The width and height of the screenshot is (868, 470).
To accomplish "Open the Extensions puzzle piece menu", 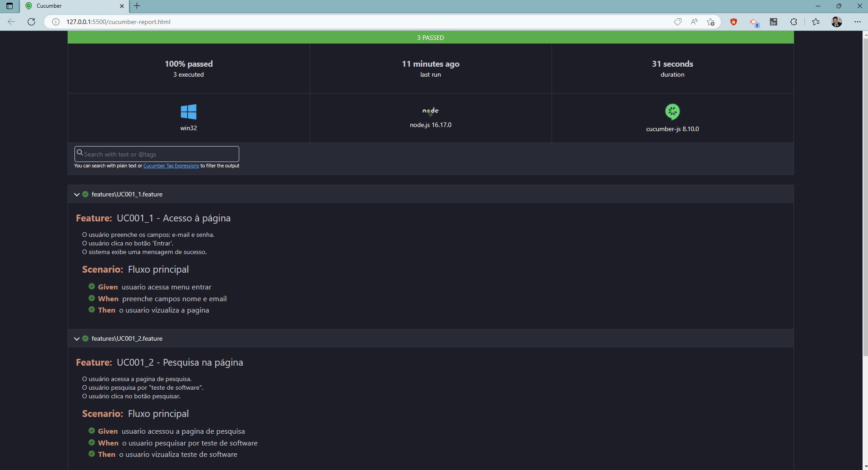I will point(794,22).
